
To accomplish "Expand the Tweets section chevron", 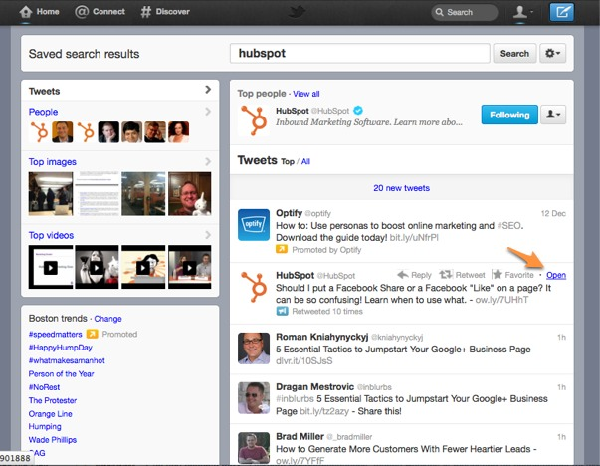I will [x=208, y=90].
